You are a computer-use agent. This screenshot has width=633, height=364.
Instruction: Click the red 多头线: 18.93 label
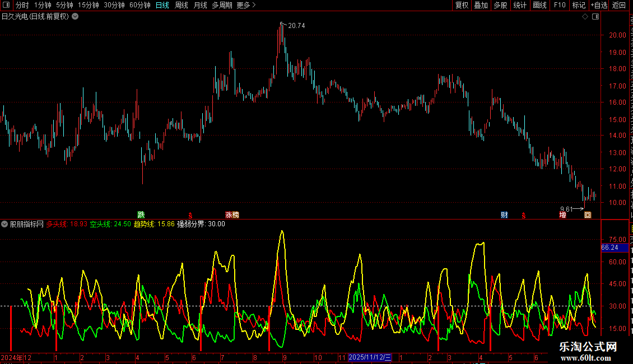(x=67, y=224)
